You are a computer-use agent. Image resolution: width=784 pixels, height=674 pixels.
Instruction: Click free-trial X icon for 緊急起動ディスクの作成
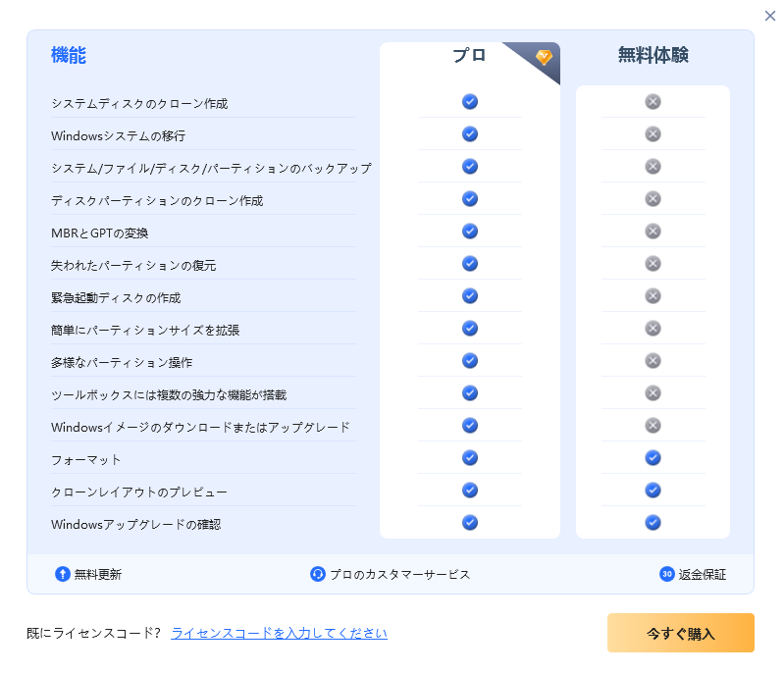coord(653,296)
